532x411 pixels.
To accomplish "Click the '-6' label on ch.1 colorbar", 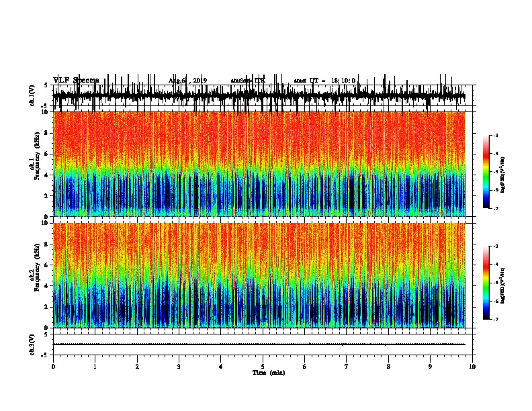I will pos(495,190).
